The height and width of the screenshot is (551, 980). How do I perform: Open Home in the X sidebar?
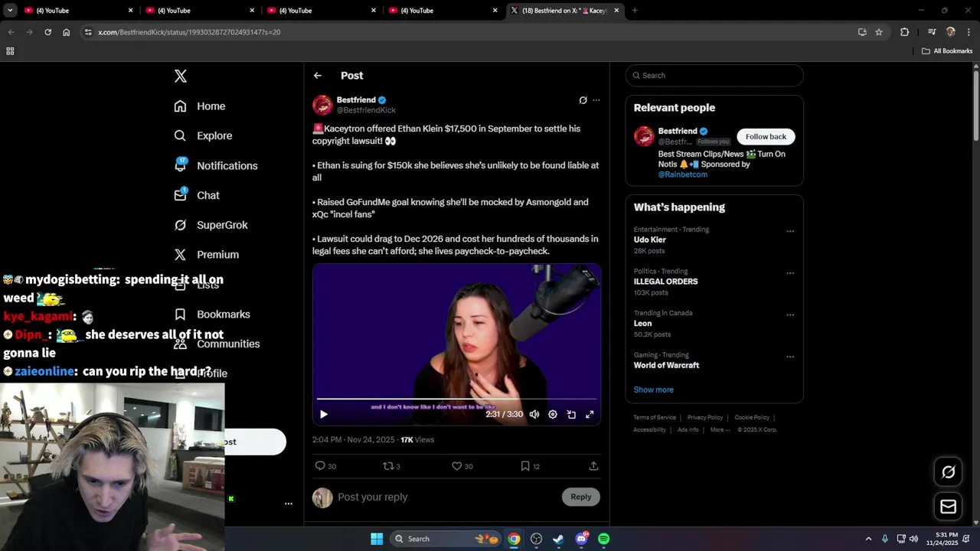click(200, 106)
